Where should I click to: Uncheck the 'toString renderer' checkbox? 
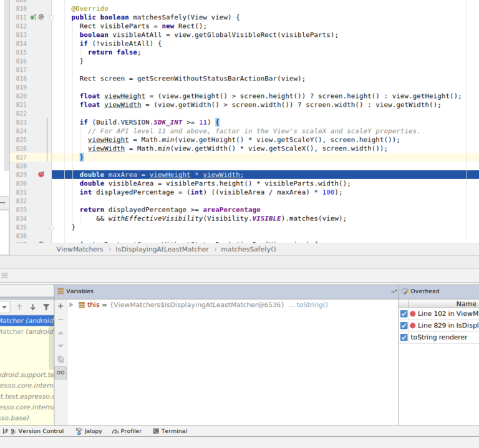click(404, 338)
